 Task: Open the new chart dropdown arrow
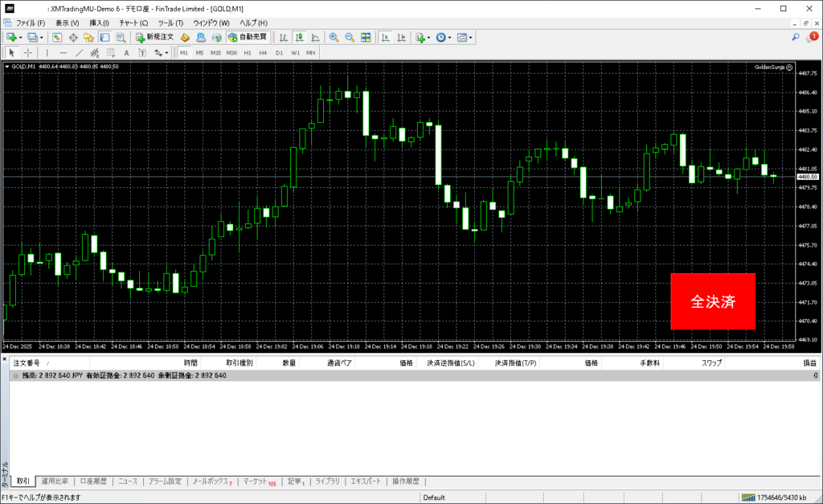[21, 37]
